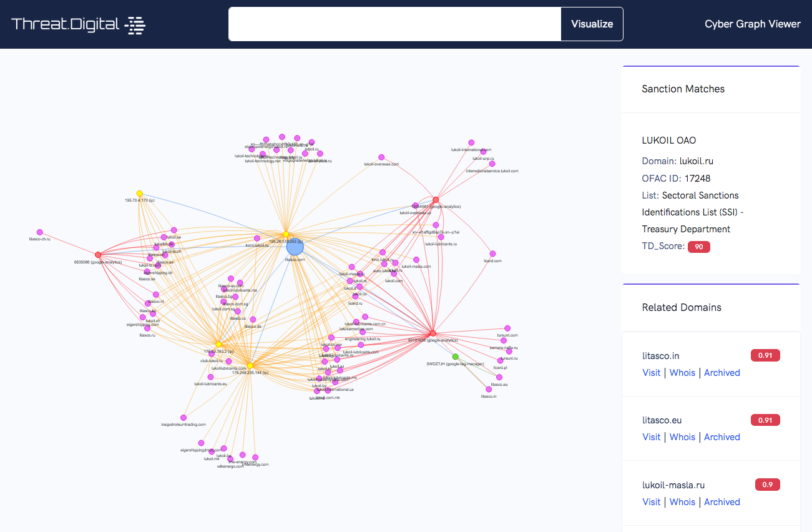Open Archived page for lukoil-masla.ru

[722, 502]
